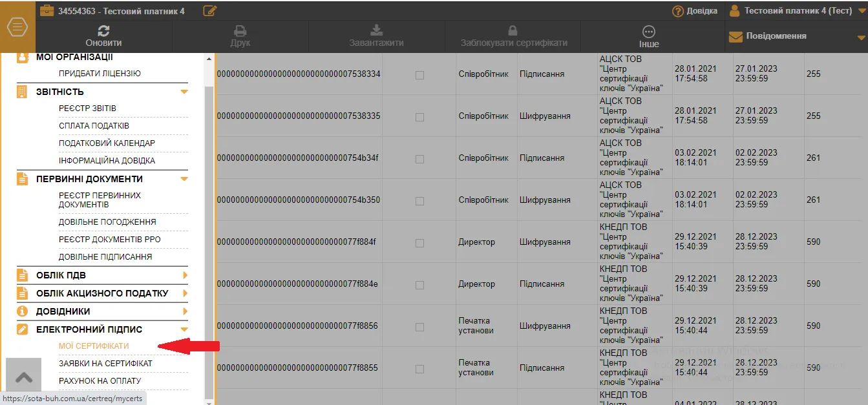868x405 pixels.
Task: Open the Інше more-options icon
Action: pos(649,32)
